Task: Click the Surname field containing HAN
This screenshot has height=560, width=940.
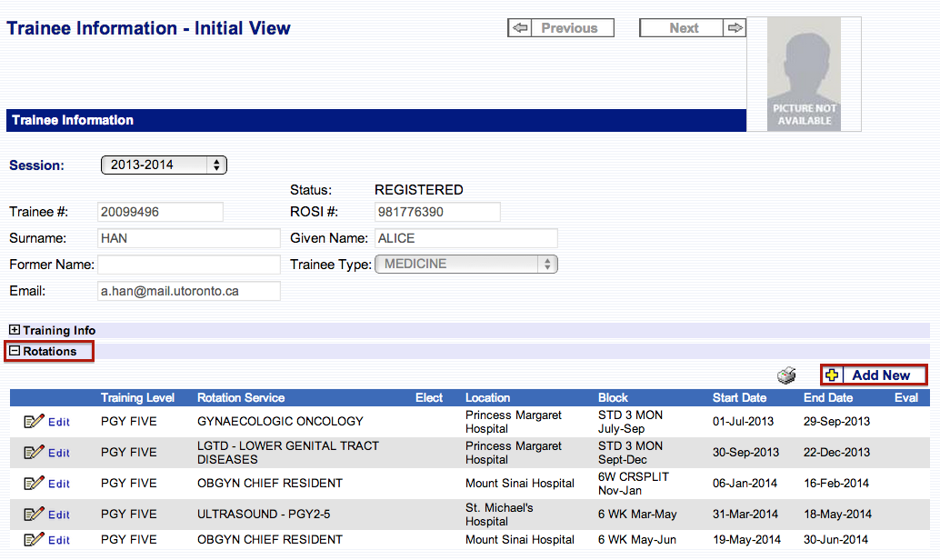Action: 189,238
